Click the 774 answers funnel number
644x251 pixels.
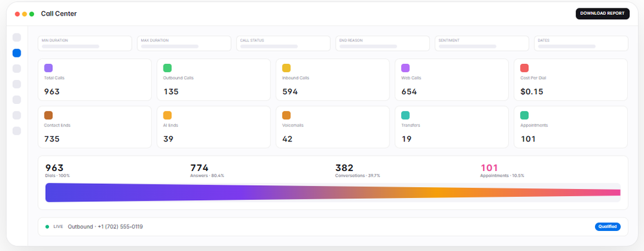point(199,168)
